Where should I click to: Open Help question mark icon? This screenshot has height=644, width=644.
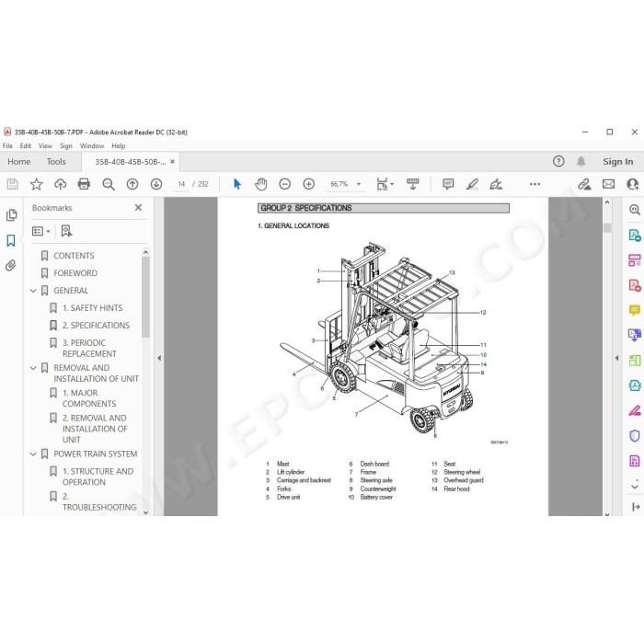pyautogui.click(x=558, y=161)
